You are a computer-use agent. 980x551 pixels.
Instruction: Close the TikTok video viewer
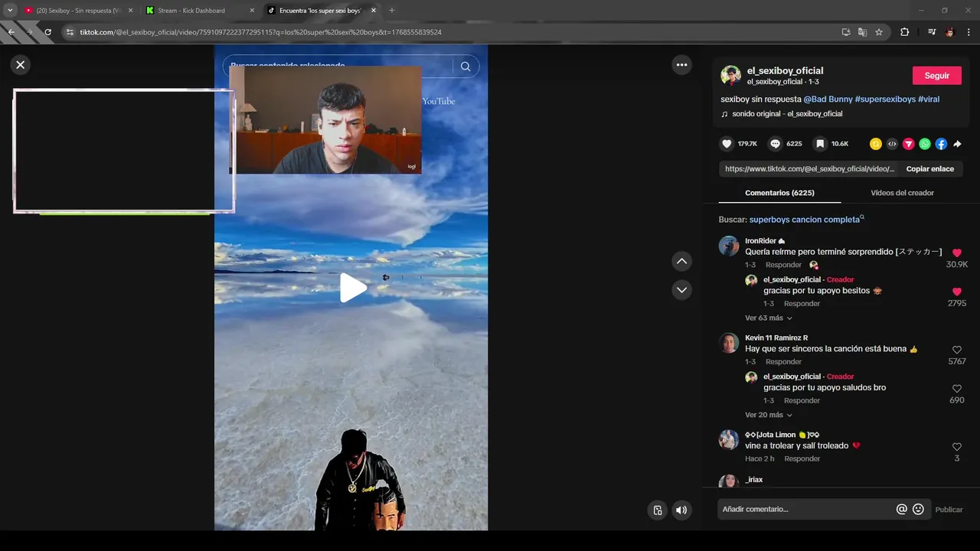pos(21,65)
